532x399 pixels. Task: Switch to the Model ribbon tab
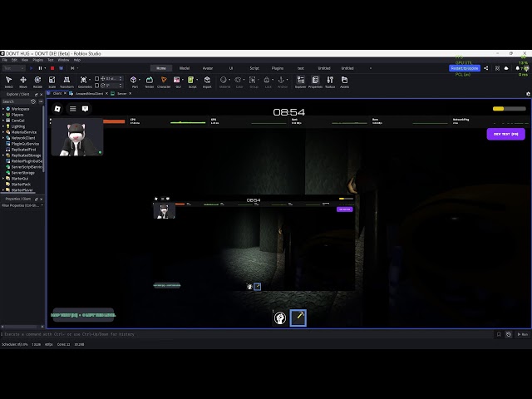[185, 68]
